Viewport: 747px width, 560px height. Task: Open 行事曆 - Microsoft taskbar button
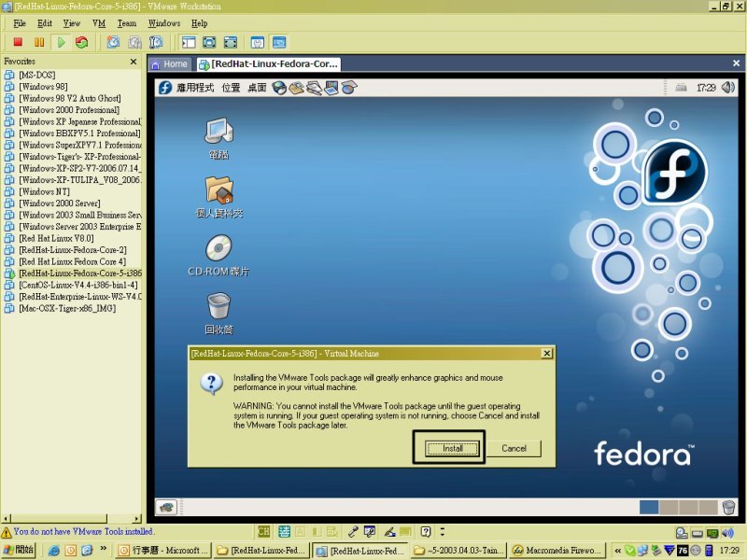(163, 551)
